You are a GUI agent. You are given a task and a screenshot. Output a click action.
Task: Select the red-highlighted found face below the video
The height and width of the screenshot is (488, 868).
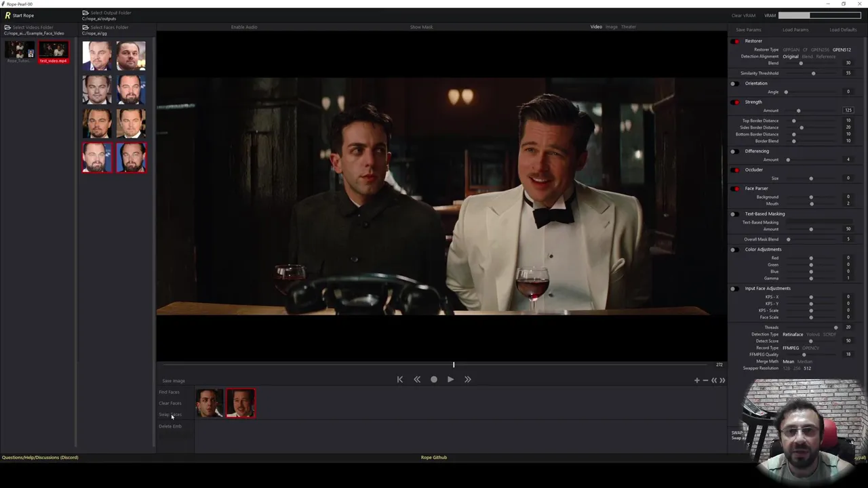tap(241, 403)
